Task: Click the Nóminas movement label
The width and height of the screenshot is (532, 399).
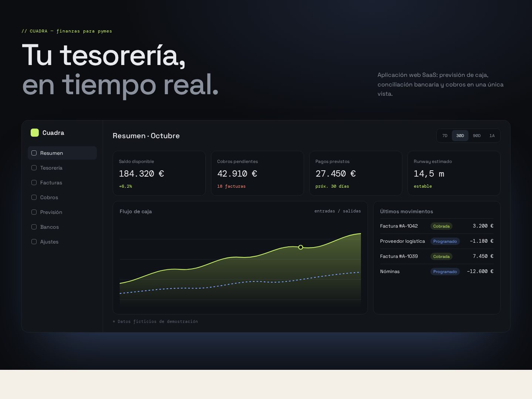Action: (x=390, y=271)
